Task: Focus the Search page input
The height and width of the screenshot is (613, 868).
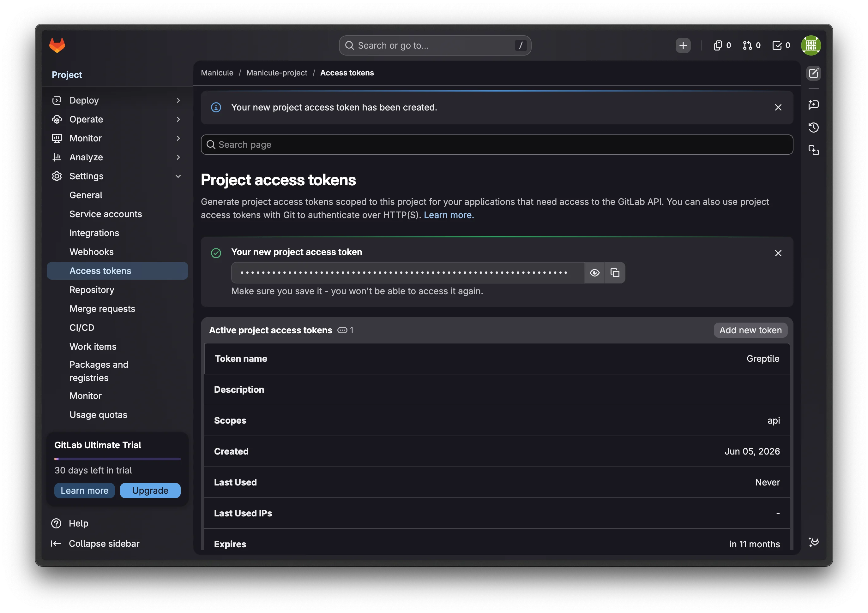Action: click(x=497, y=145)
